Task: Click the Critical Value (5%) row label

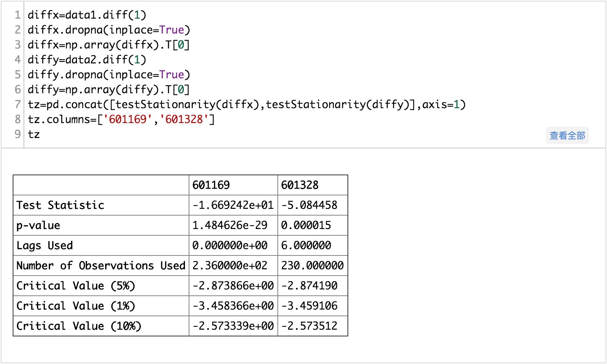Action: (x=76, y=286)
